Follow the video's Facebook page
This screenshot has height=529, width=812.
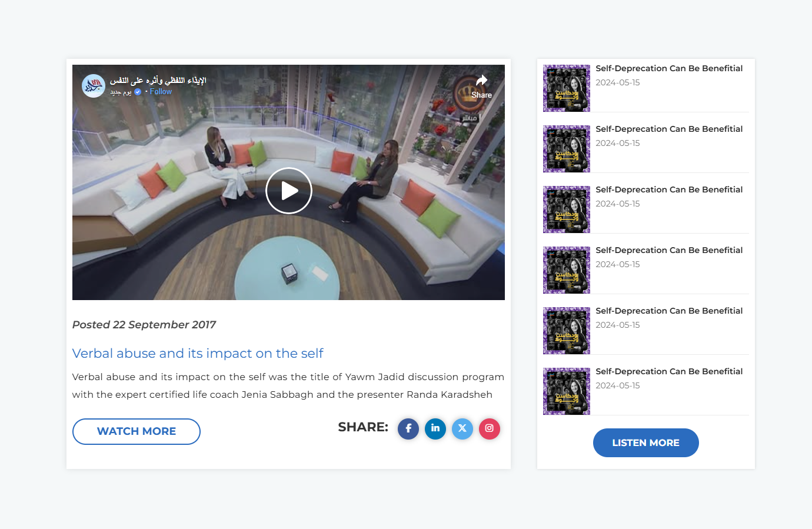tap(161, 92)
